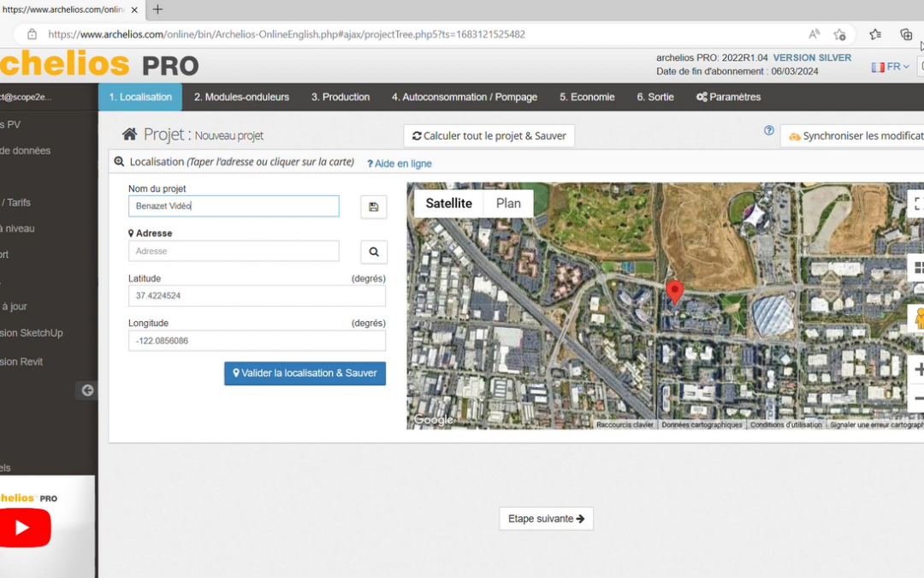
Task: Open a new browser tab
Action: pos(157,9)
